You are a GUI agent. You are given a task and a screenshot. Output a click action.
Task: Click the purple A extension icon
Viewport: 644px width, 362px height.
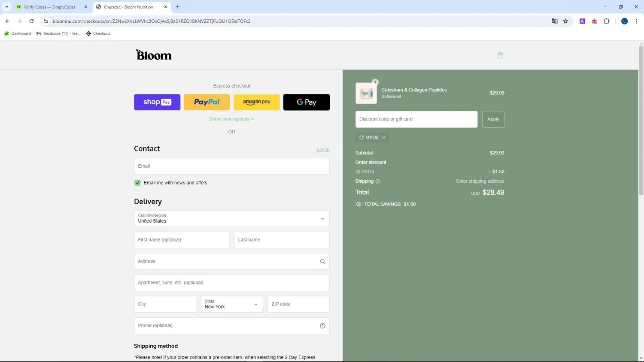582,21
